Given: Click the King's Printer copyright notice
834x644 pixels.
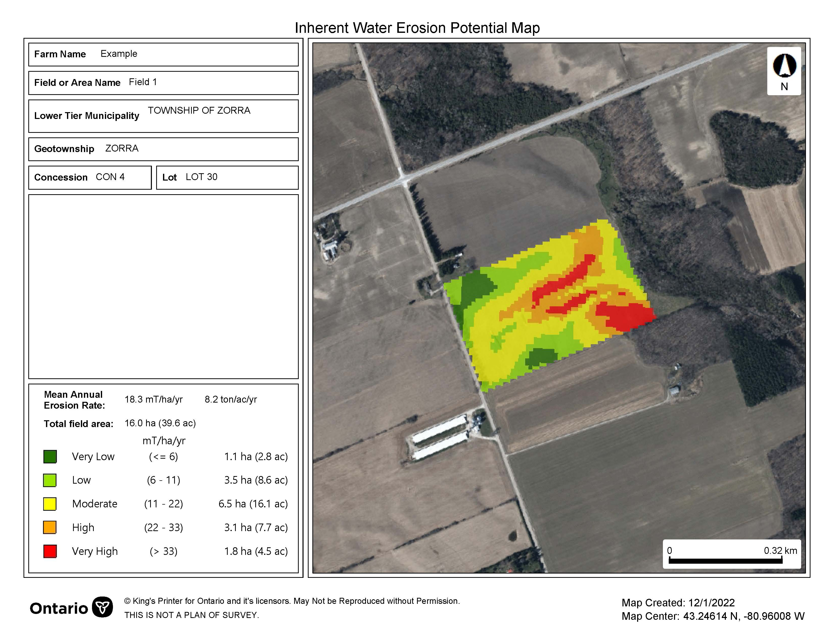Looking at the screenshot, I should coord(292,601).
